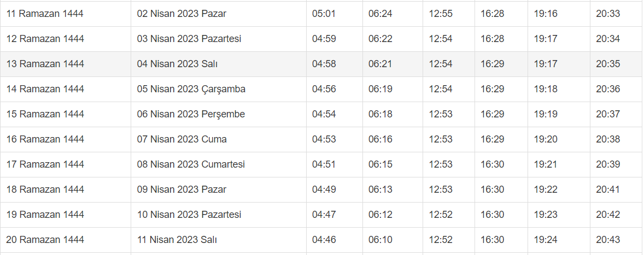Screen dimensions: 644x255
Task: Select the 18 Ramazan 1444 cell
Action: point(45,189)
